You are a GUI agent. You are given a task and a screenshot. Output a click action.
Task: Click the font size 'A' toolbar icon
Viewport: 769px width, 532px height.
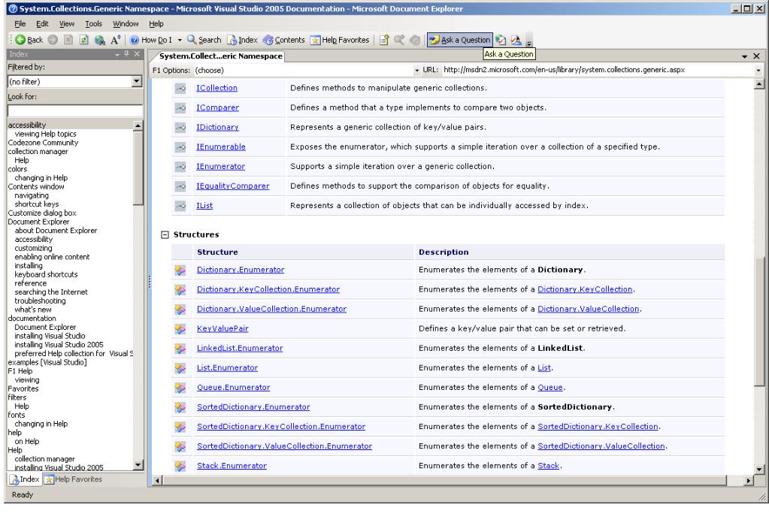point(115,41)
